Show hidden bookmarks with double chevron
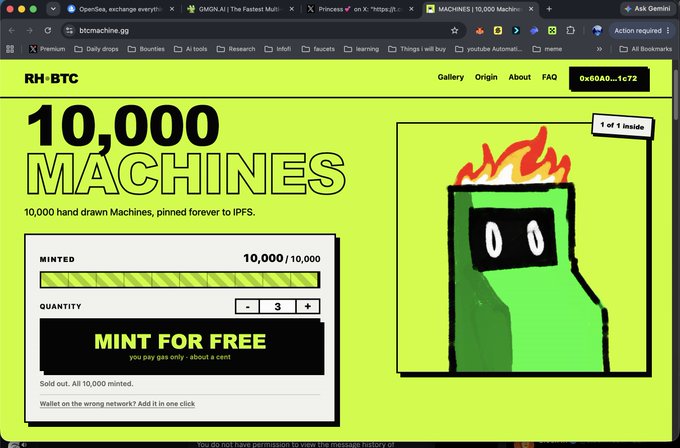This screenshot has width=680, height=448. click(x=599, y=49)
